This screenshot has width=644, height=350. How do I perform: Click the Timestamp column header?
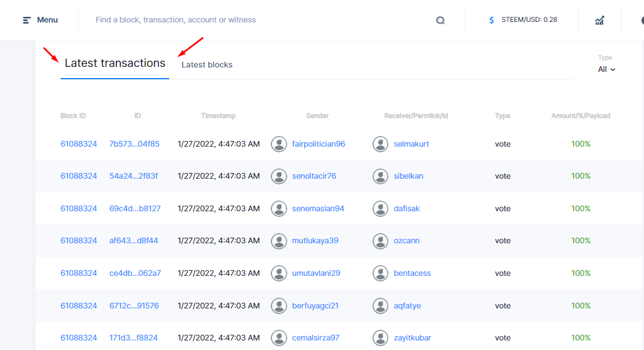coord(219,116)
